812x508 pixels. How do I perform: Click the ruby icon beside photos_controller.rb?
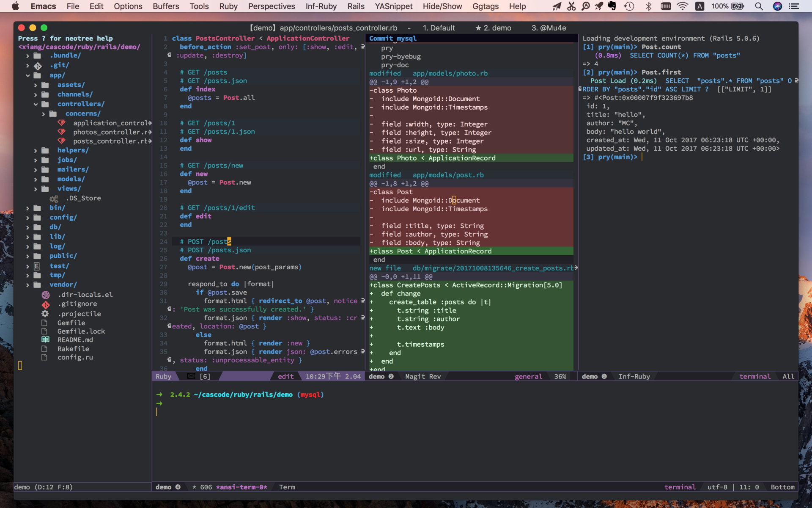(61, 132)
